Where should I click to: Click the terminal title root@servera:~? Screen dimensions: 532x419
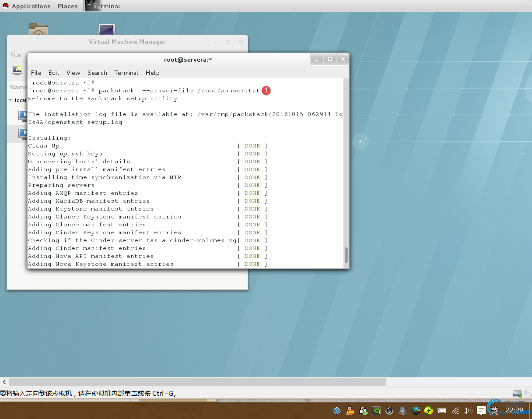[x=188, y=60]
